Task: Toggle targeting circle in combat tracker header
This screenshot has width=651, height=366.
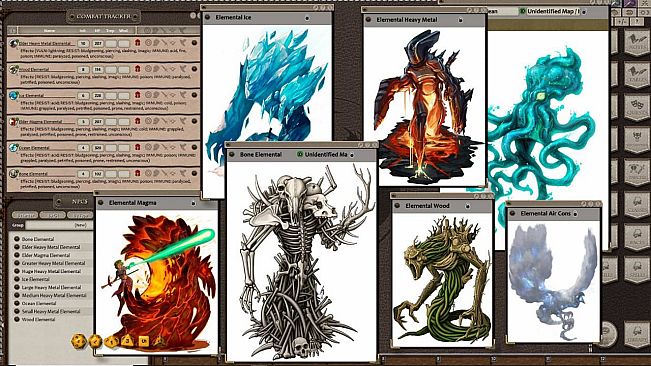Action: 148,30
